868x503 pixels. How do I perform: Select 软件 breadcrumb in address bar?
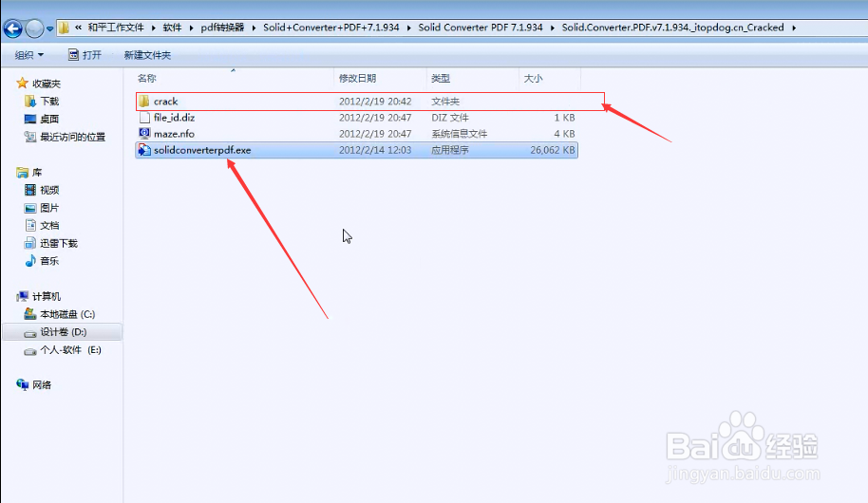click(172, 28)
